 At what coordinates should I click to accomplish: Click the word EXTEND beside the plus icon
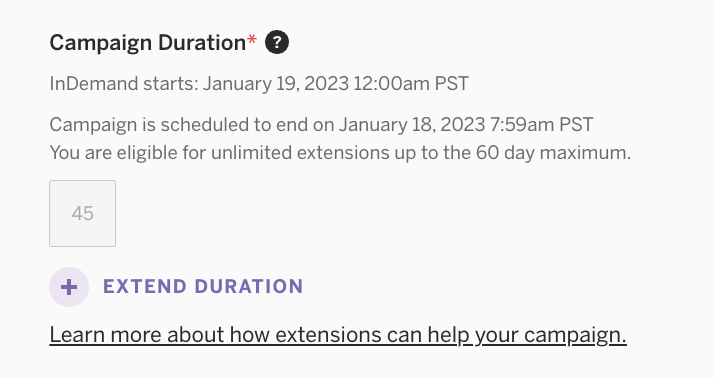(x=145, y=286)
